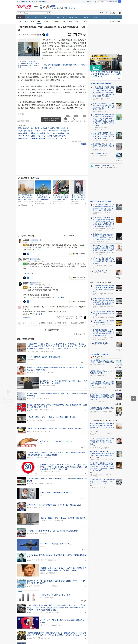Share 篠原修司's comment on Facebook
Viewport: 138px width, 644px height.
(28, 301)
